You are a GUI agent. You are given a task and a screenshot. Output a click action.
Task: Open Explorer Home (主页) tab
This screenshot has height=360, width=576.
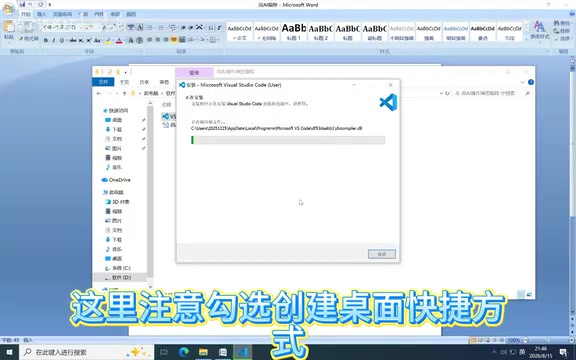tap(125, 82)
